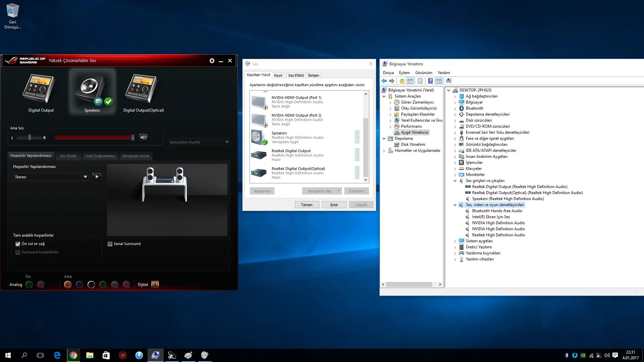Collapse Ses girişleri ve çıkışları node

(455, 181)
